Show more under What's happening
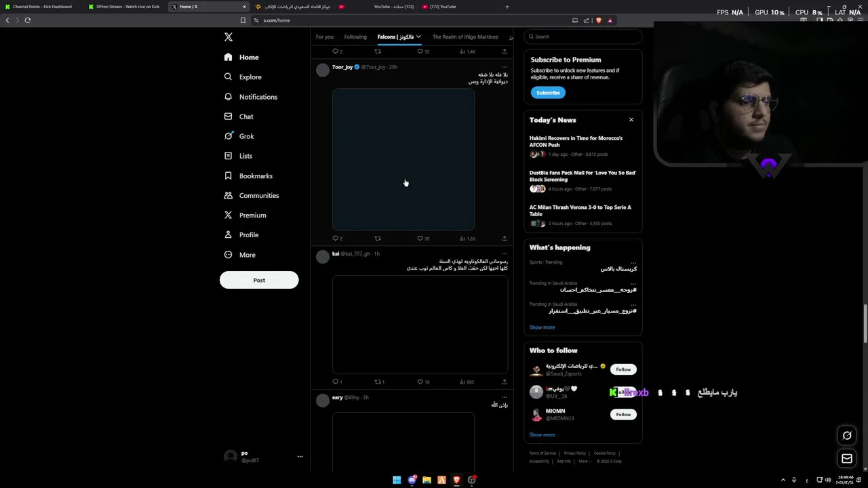Viewport: 868px width, 488px height. point(542,327)
